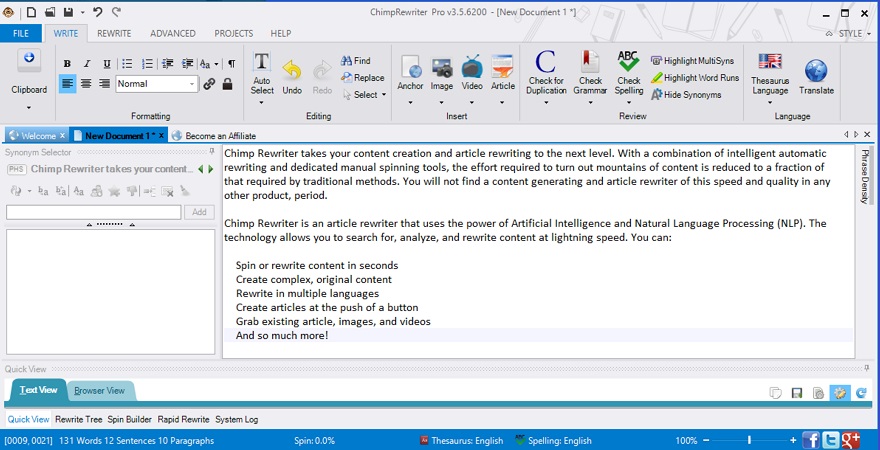Apply numbered list formatting

(147, 63)
